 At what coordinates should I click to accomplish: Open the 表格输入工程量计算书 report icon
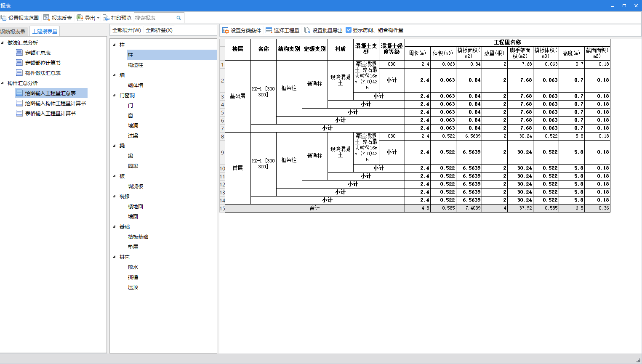pos(19,113)
